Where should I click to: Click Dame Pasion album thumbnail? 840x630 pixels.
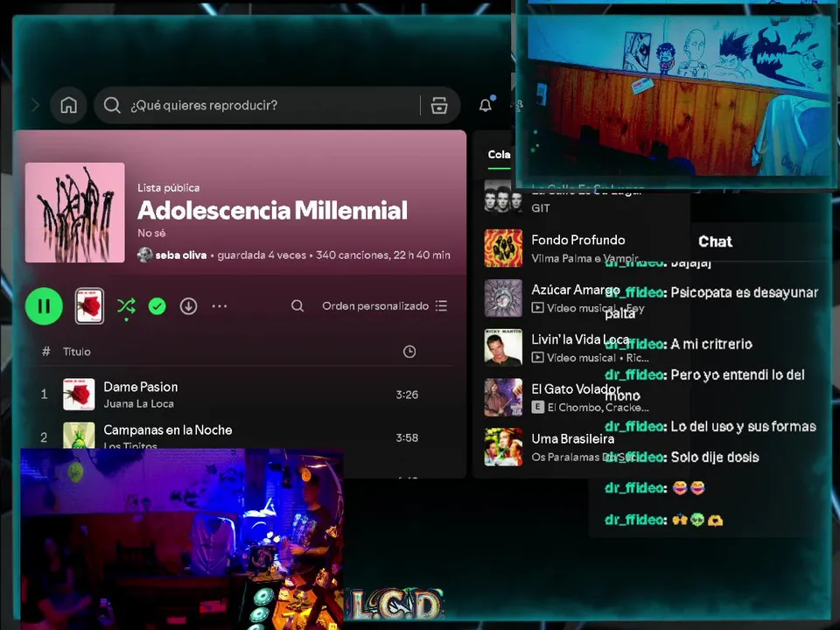(79, 395)
